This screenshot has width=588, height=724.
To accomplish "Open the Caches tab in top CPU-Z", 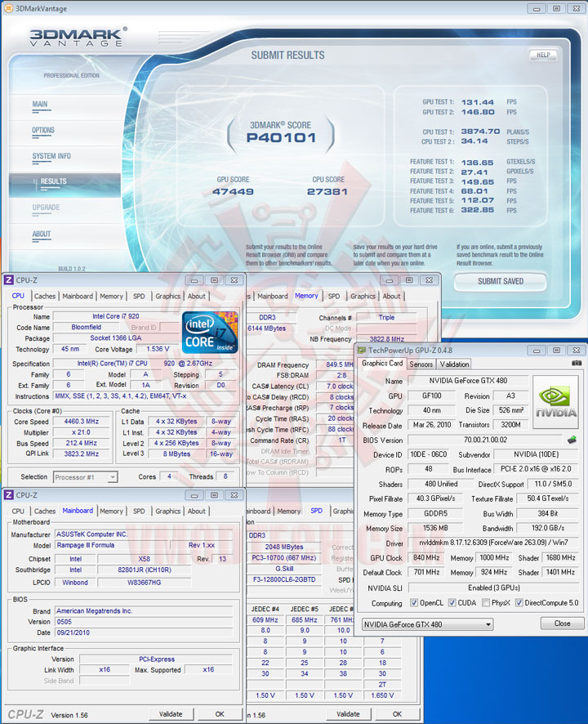I will pyautogui.click(x=45, y=296).
